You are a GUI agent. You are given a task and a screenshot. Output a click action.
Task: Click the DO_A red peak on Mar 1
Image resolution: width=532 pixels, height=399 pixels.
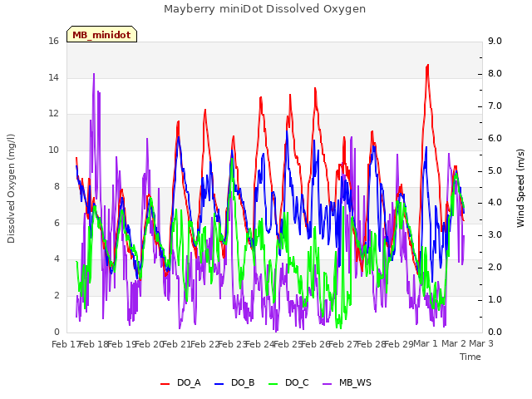click(x=427, y=66)
